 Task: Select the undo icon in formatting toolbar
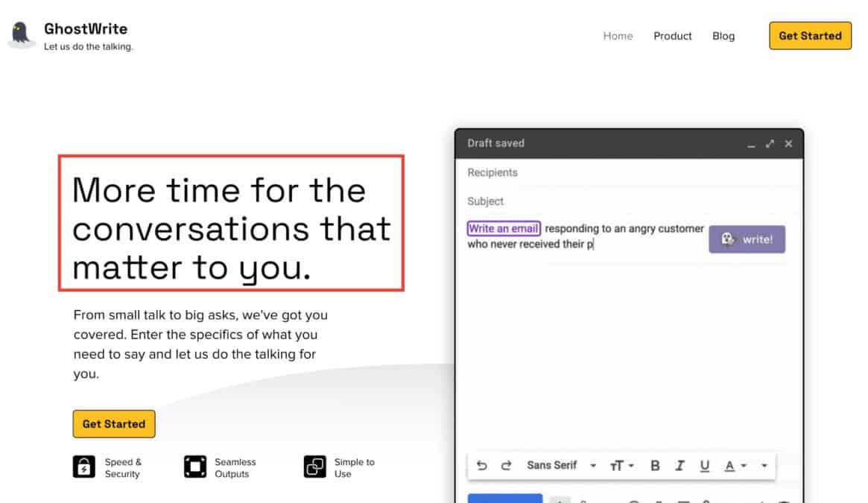point(482,465)
